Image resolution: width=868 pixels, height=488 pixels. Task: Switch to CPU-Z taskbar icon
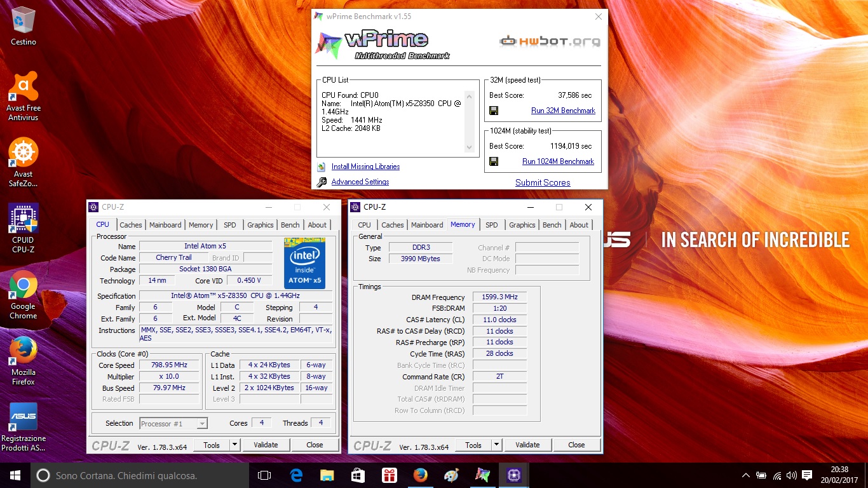coord(513,475)
